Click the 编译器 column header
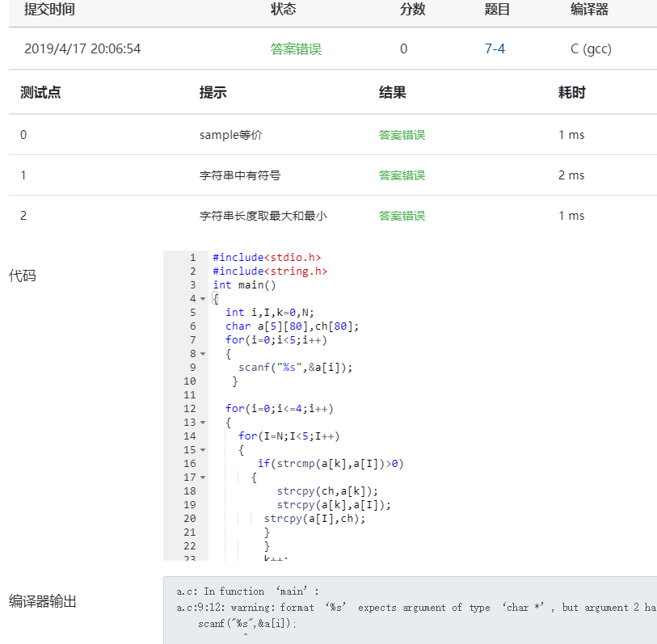657x644 pixels. (x=589, y=9)
